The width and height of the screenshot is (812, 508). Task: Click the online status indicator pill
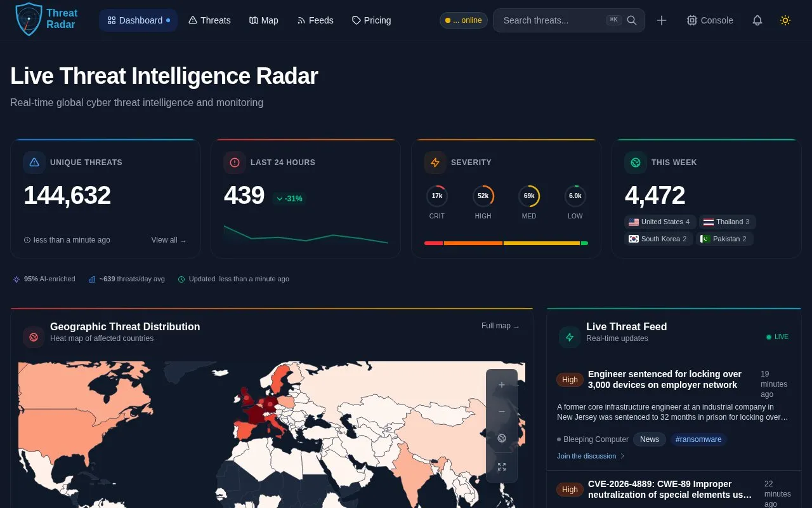(x=464, y=20)
